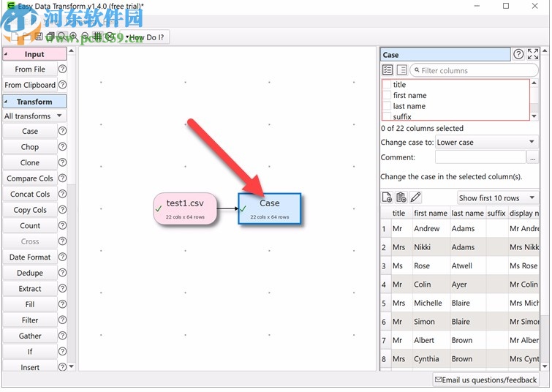Screen dimensions: 552x392
Task: Click the Extract transform button
Action: [x=30, y=288]
